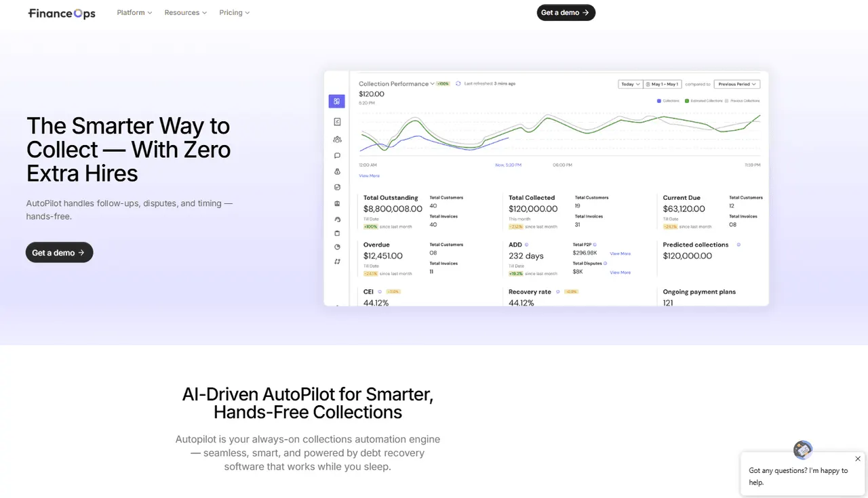Click the green Estimated Collections legend swatch
Image resolution: width=868 pixels, height=498 pixels.
687,101
